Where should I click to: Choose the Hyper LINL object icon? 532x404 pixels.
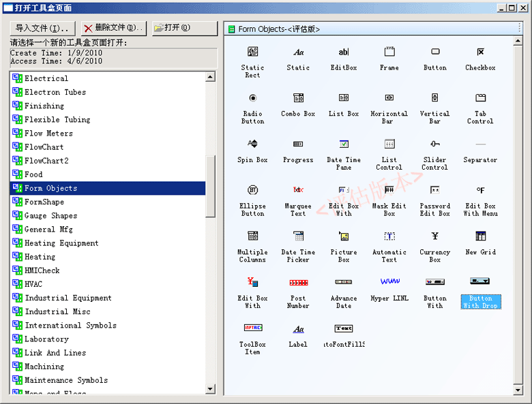(x=389, y=282)
